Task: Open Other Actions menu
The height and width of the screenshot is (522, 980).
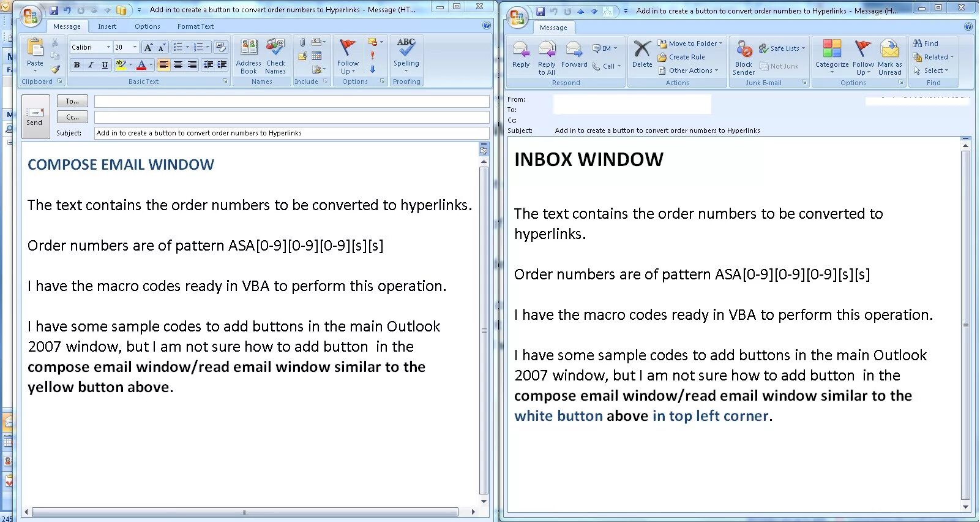Action: click(689, 70)
